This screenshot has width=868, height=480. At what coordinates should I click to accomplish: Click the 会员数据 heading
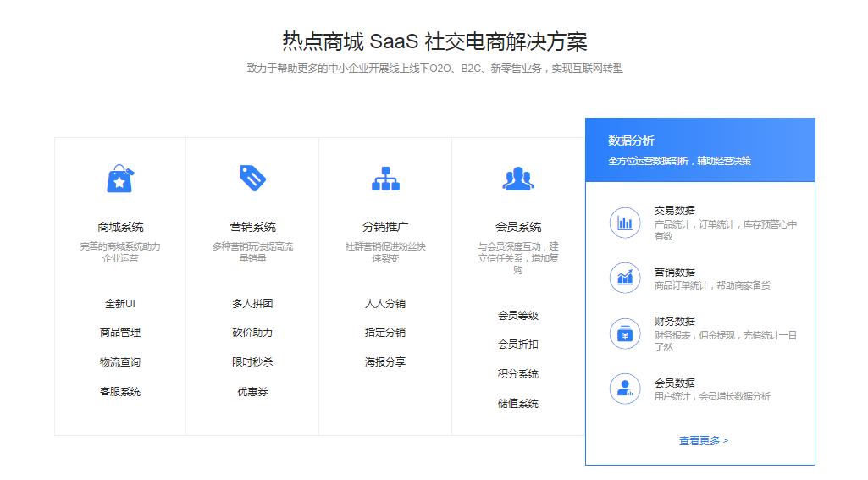[674, 383]
